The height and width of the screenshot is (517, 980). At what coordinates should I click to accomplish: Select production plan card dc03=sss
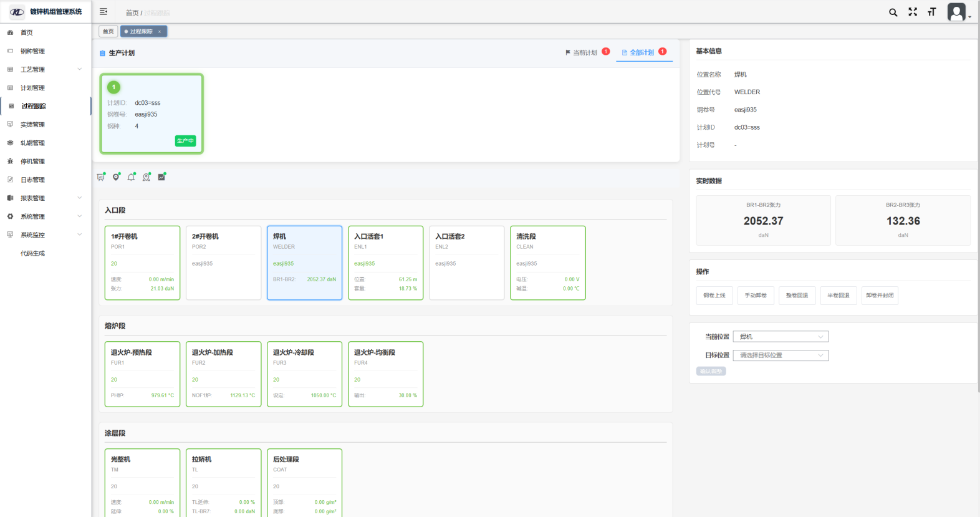point(151,114)
